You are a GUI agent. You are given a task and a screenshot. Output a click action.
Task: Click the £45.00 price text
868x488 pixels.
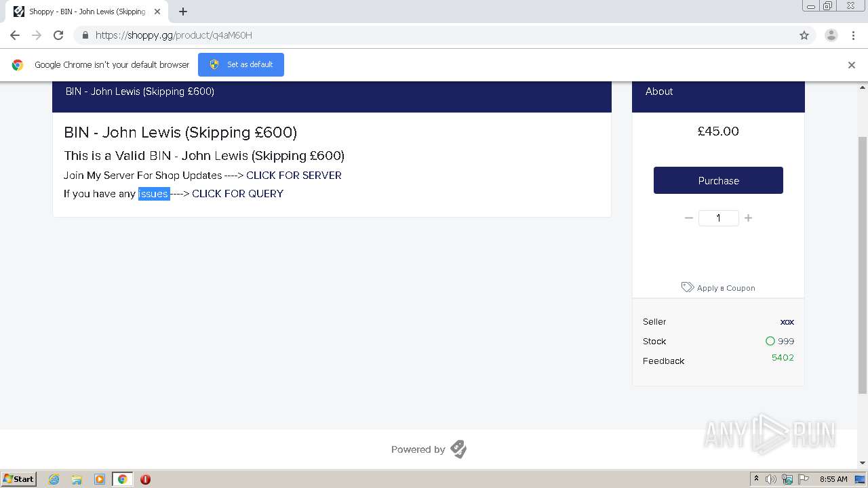click(x=718, y=131)
